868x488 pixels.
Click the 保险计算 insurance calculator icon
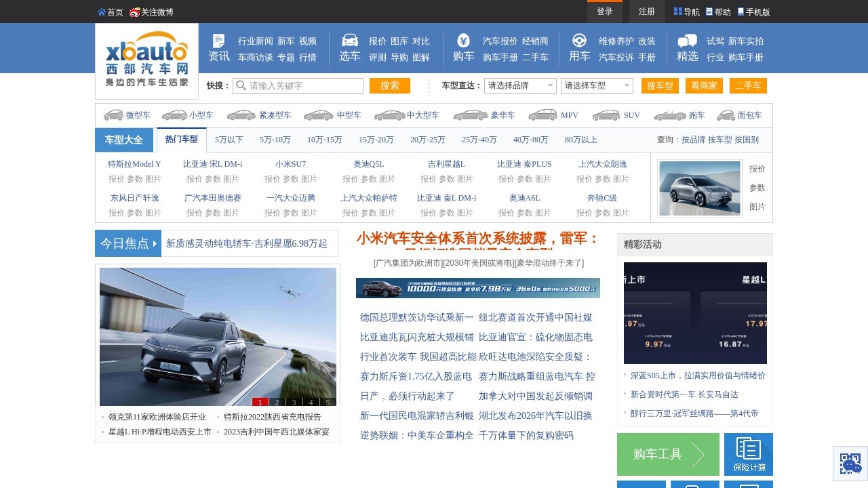749,449
